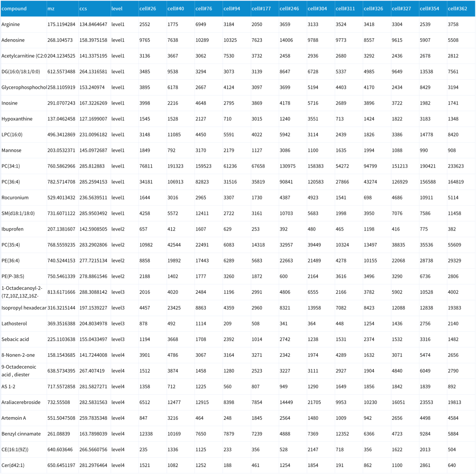Select the PE(P-38:5) compound cell
Viewport: 476px width, 474px height.
tap(24, 276)
